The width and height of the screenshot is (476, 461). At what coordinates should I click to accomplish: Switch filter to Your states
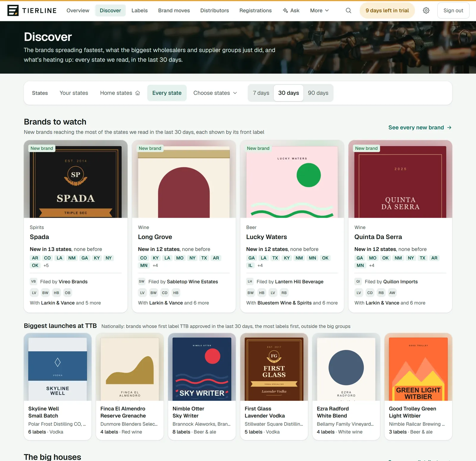[x=74, y=93]
